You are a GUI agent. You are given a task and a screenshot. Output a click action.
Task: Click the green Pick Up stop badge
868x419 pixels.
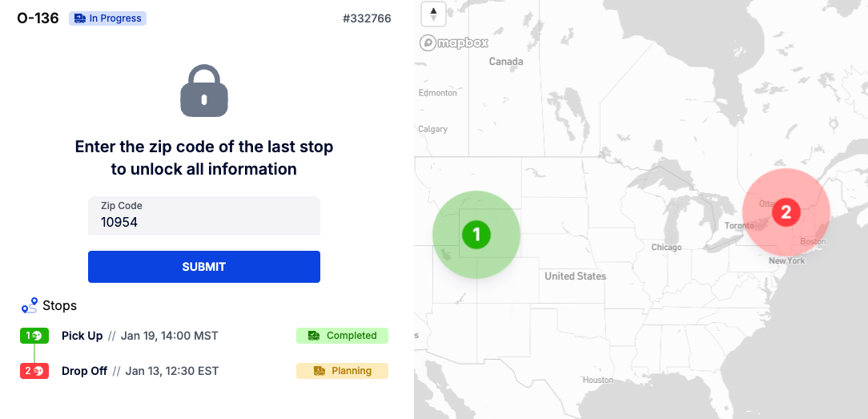tap(34, 336)
